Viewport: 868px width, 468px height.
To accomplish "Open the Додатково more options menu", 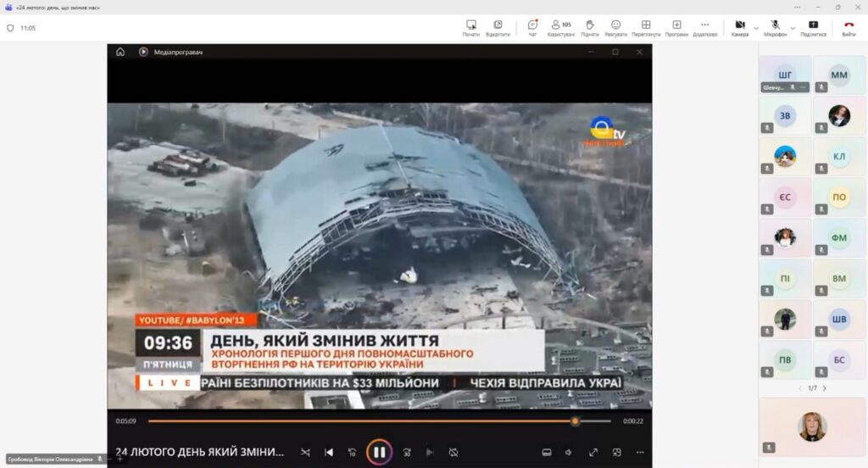I will 704,27.
